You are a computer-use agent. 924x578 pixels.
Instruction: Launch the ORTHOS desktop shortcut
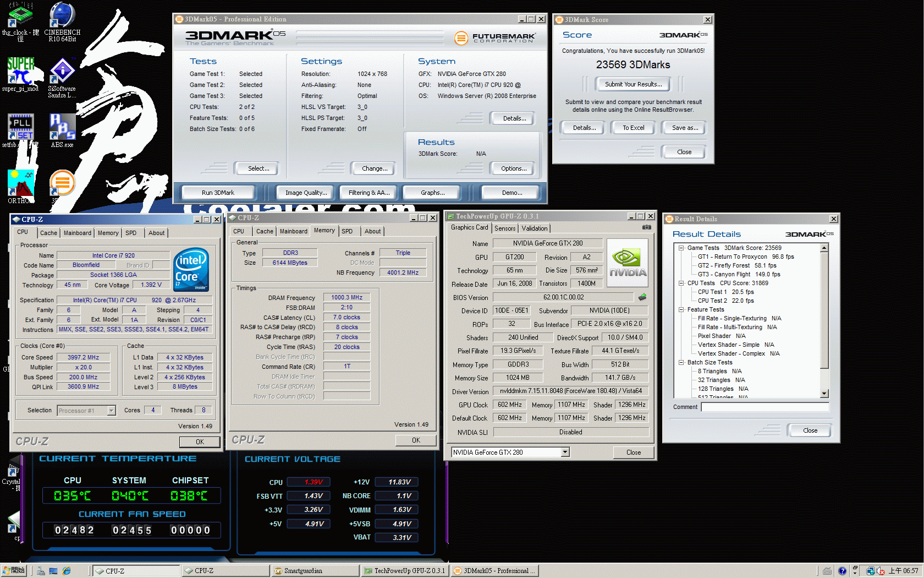click(x=20, y=187)
